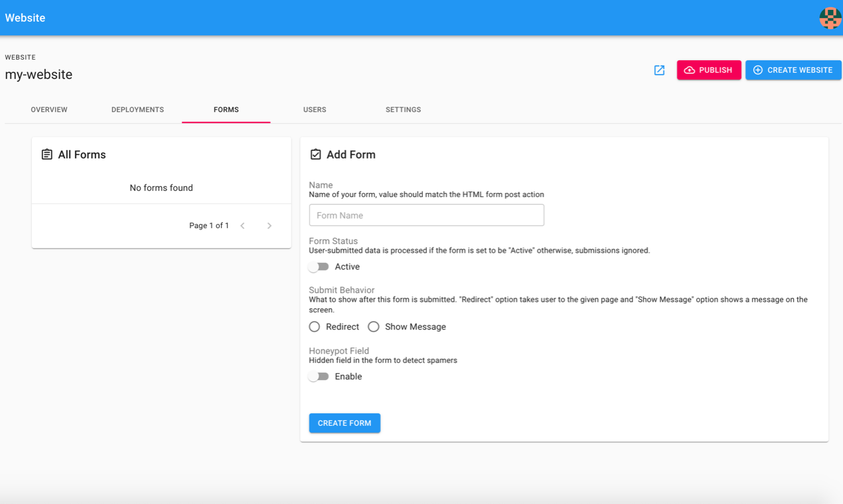Click the All Forms clipboard icon

pos(47,155)
